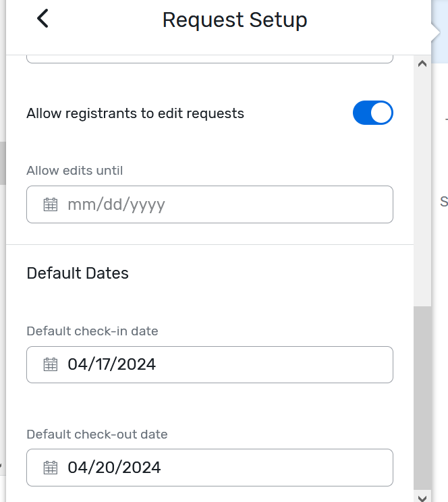Open calendar icon for default check-out date

click(x=51, y=468)
